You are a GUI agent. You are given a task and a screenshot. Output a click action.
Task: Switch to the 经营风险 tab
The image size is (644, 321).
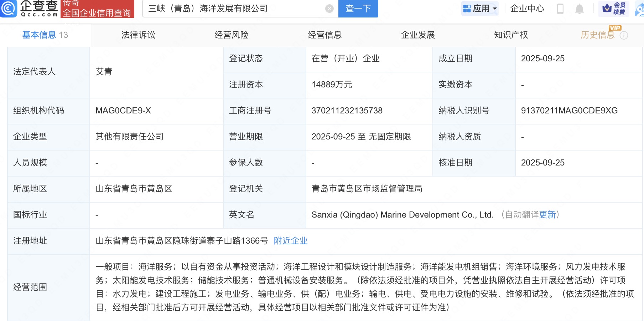232,35
